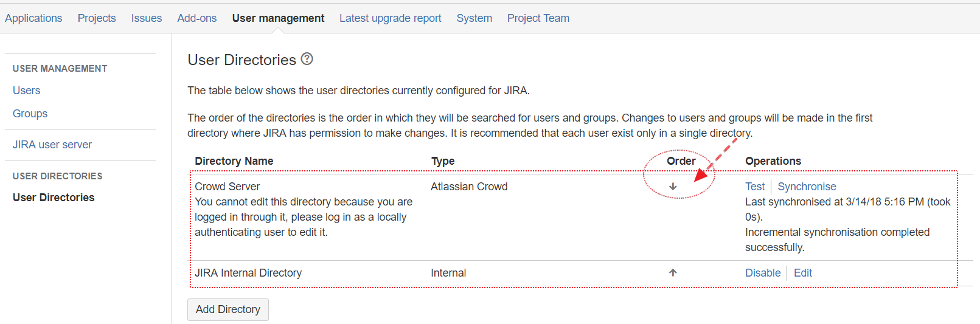The image size is (980, 324).
Task: Synchronise the Crowd Server directory
Action: point(807,187)
